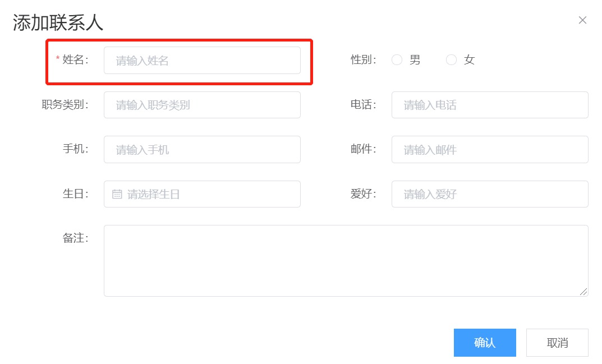
Task: Click inside the 备注 notes textarea
Action: click(346, 261)
